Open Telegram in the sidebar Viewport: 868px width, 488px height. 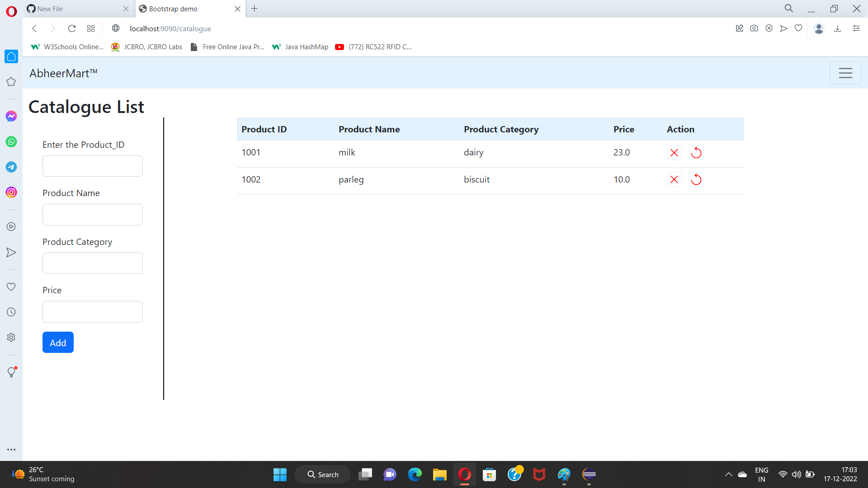[11, 167]
